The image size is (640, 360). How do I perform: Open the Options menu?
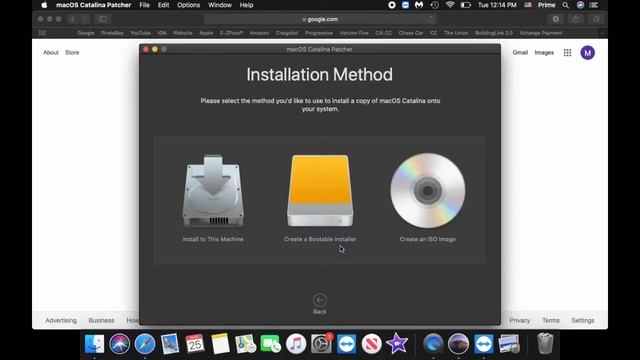pyautogui.click(x=189, y=5)
